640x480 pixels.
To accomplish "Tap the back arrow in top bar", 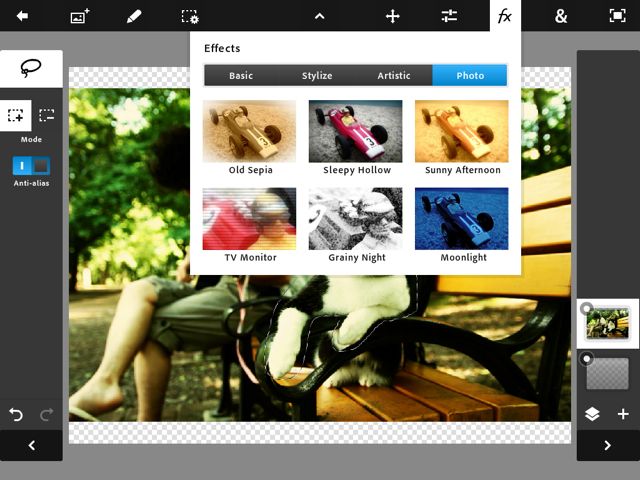I will pos(22,16).
